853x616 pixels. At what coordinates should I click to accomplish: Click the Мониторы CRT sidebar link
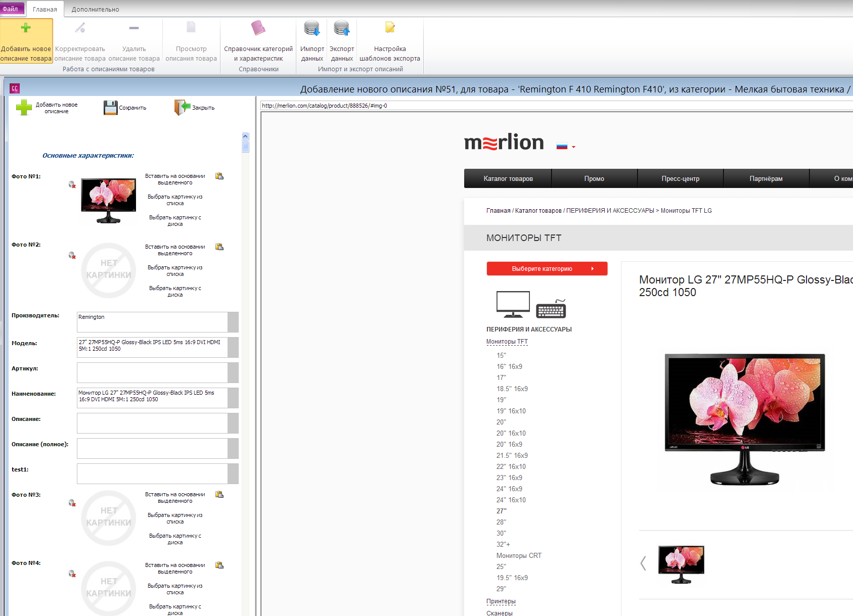point(519,555)
